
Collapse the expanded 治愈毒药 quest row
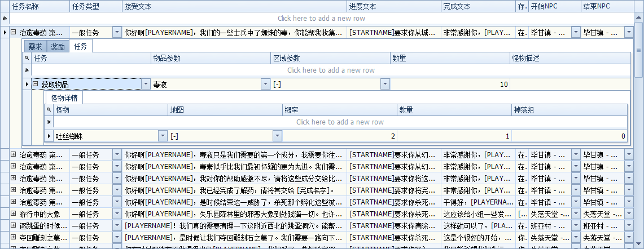(x=13, y=33)
